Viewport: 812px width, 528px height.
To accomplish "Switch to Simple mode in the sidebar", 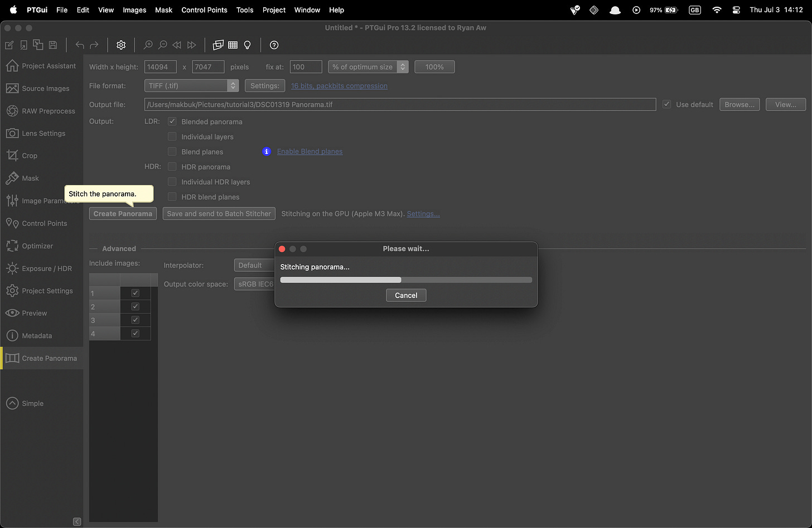I will [41, 404].
